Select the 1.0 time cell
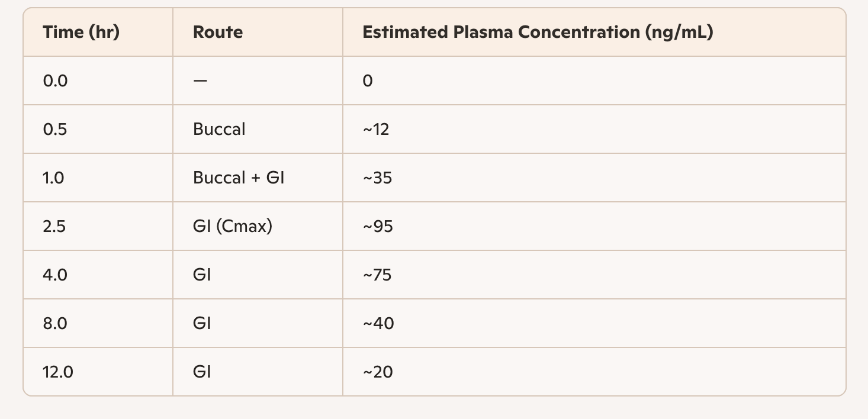Viewport: 868px width, 419px height. (x=54, y=178)
